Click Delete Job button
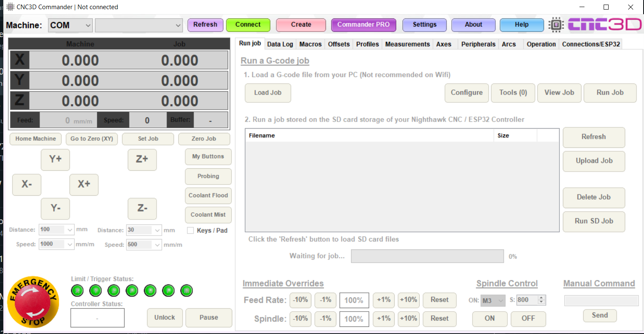Image resolution: width=644 pixels, height=334 pixels. tap(594, 197)
